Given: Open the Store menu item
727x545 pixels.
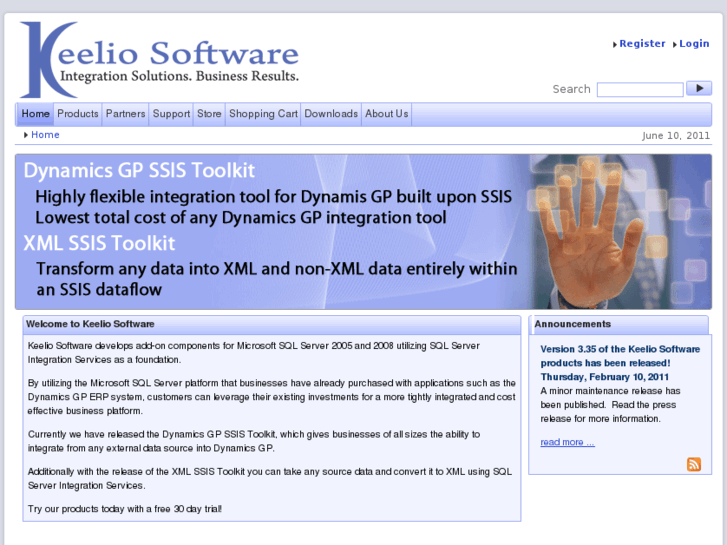Looking at the screenshot, I should [x=209, y=114].
